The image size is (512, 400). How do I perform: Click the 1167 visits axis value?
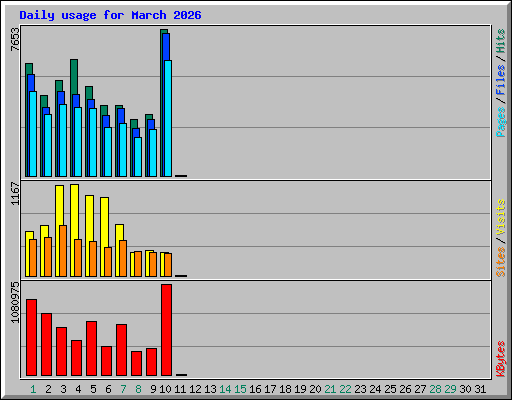click(15, 193)
